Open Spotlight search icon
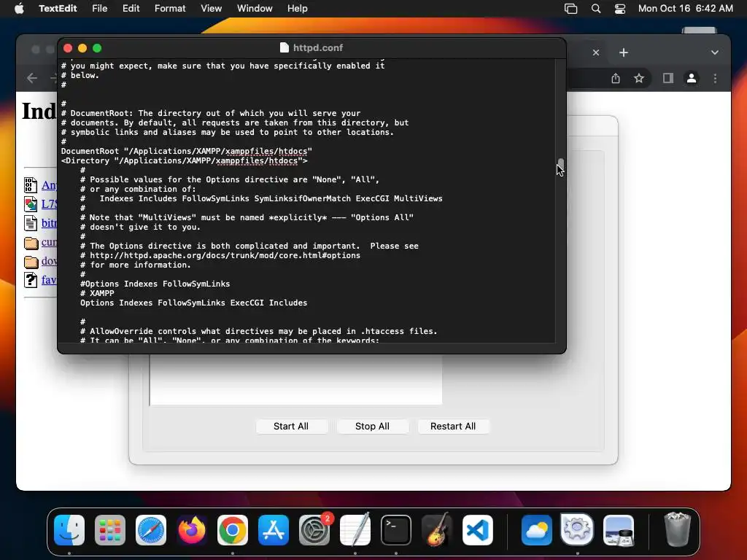 (x=596, y=9)
